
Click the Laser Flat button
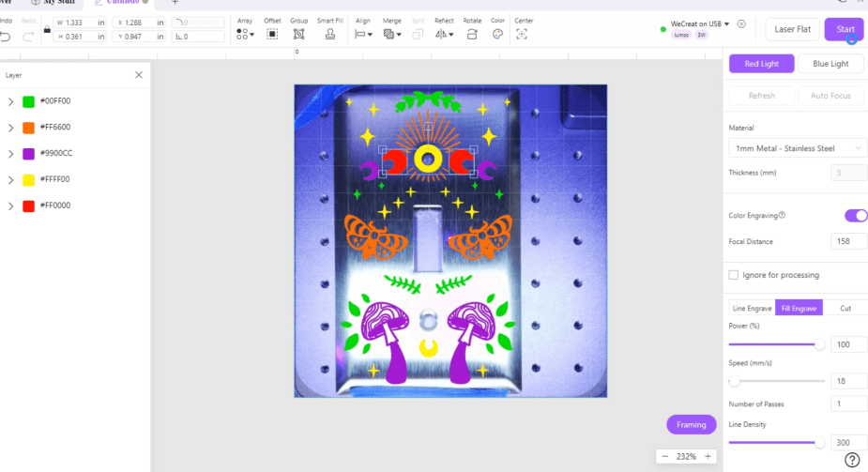tap(792, 29)
